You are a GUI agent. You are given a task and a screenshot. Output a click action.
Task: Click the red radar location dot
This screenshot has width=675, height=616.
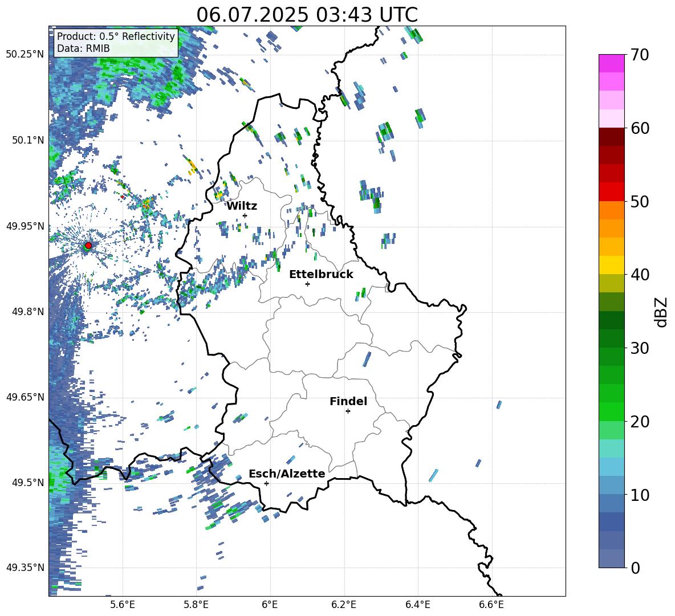tap(88, 246)
